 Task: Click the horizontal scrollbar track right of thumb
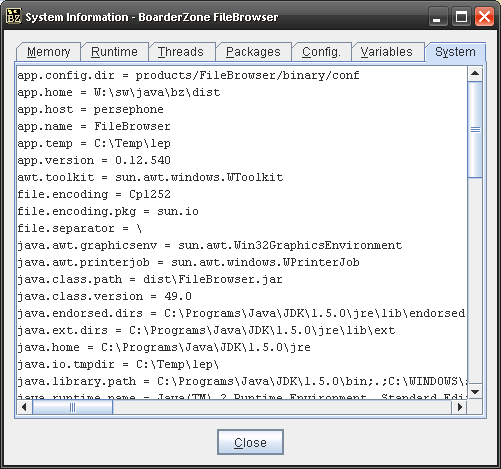pos(282,407)
